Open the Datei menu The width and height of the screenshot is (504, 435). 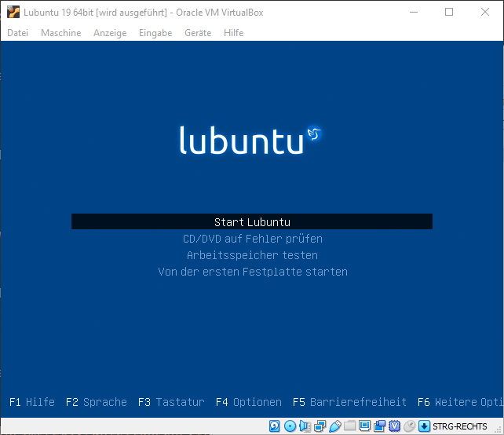click(x=18, y=33)
